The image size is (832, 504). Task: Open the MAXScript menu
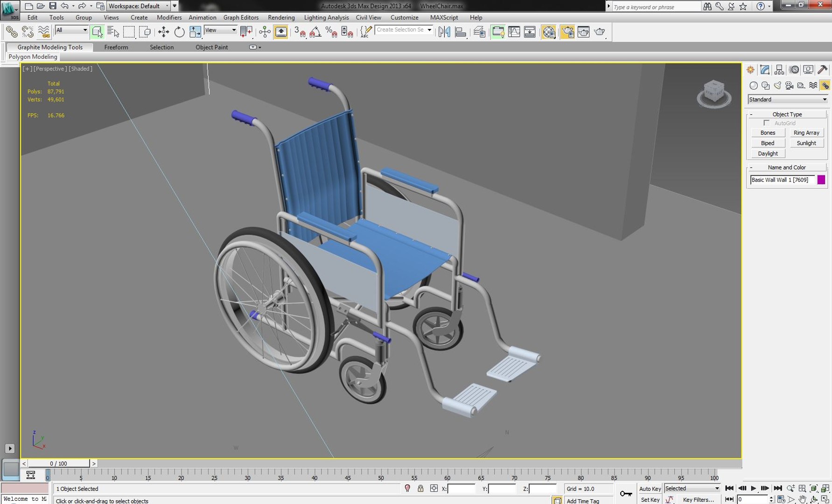444,17
